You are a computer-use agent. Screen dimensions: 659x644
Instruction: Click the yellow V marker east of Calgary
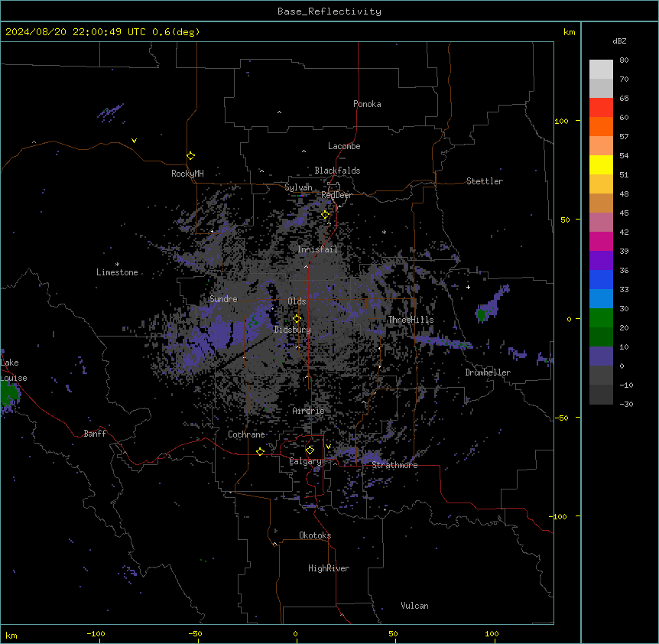point(328,447)
